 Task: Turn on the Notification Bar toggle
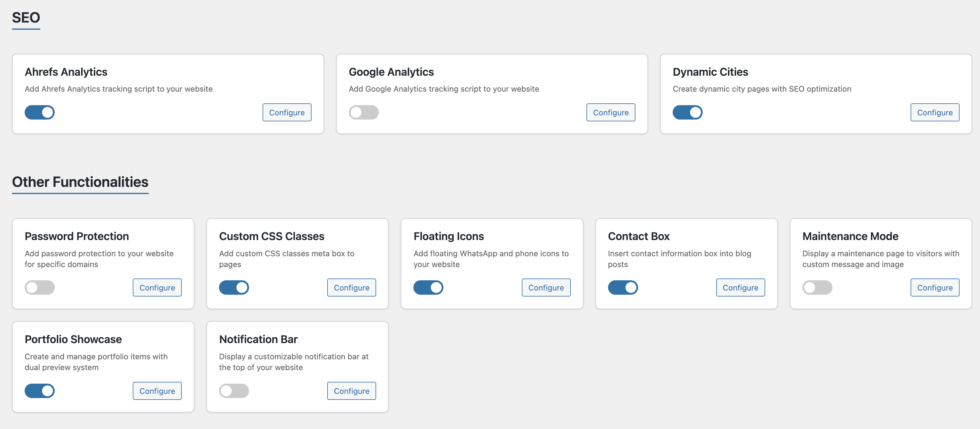click(234, 391)
